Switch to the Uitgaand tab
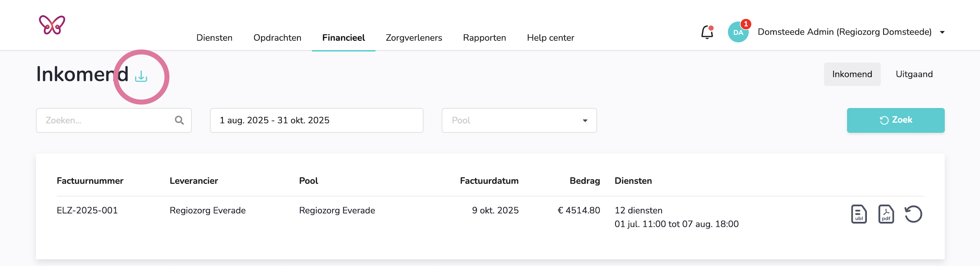Viewport: 980px width, 266px height. (914, 74)
